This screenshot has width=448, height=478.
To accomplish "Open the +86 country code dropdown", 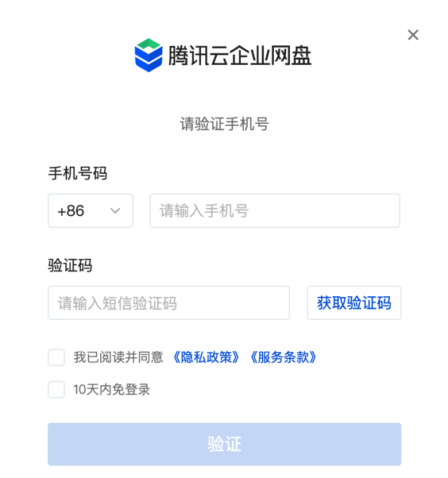I will (x=90, y=210).
